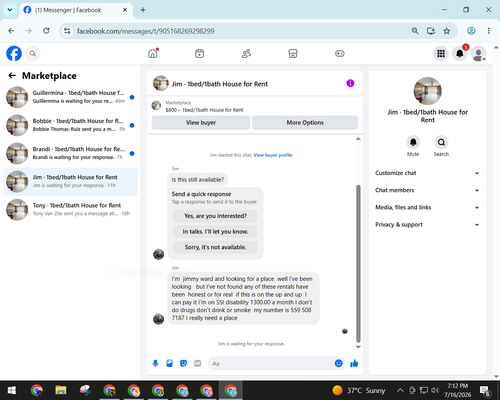Open the Video tab icon
500x400 pixels.
199,53
